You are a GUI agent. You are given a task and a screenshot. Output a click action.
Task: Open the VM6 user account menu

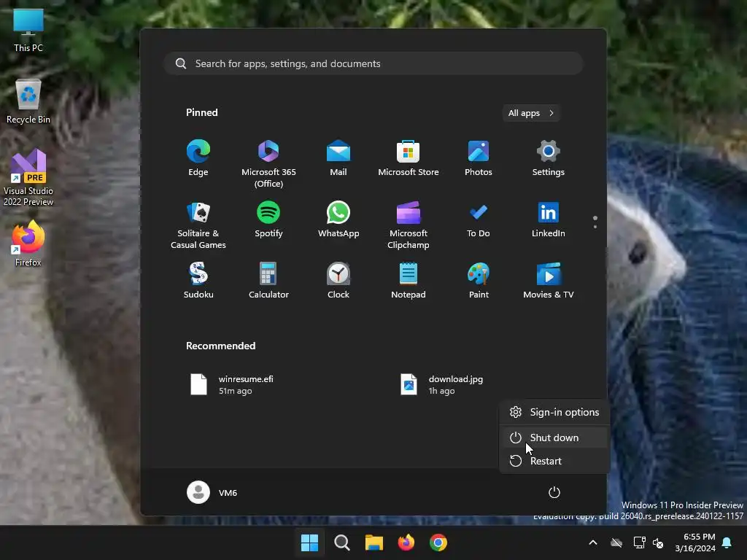(x=212, y=492)
